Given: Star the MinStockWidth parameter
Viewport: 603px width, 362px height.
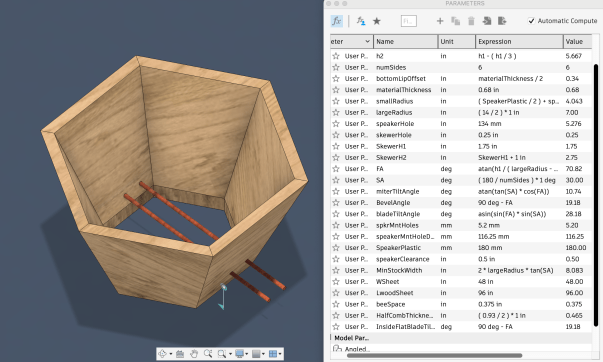Looking at the screenshot, I should tap(336, 270).
